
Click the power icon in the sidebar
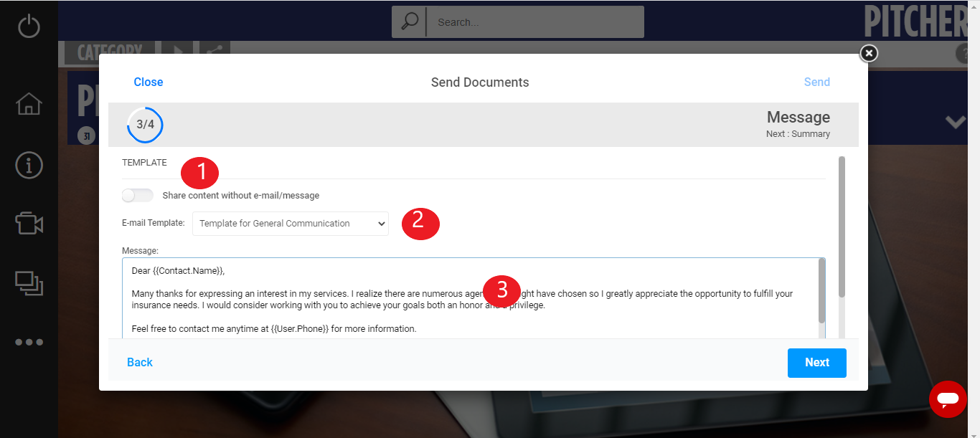29,26
